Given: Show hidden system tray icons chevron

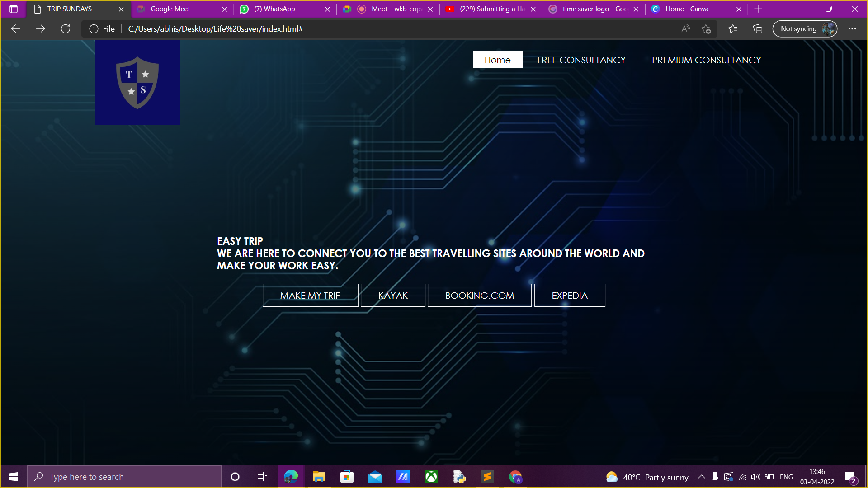Looking at the screenshot, I should pyautogui.click(x=701, y=477).
